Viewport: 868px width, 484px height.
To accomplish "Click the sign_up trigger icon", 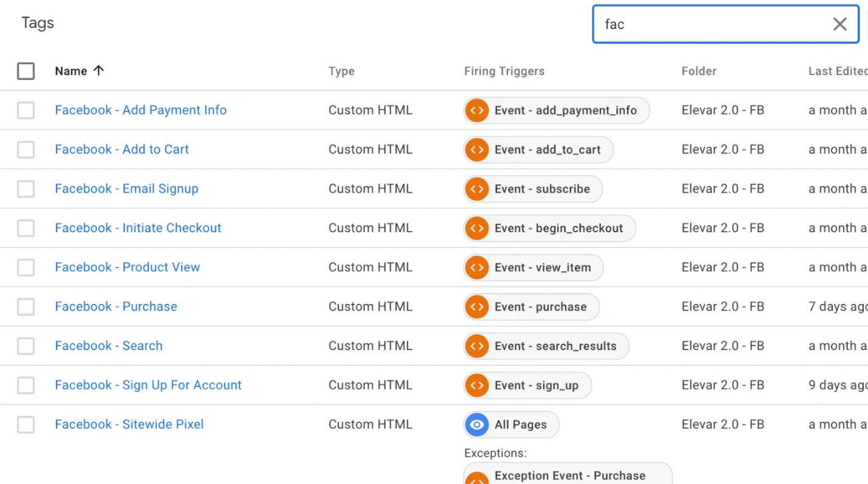I will tap(477, 386).
